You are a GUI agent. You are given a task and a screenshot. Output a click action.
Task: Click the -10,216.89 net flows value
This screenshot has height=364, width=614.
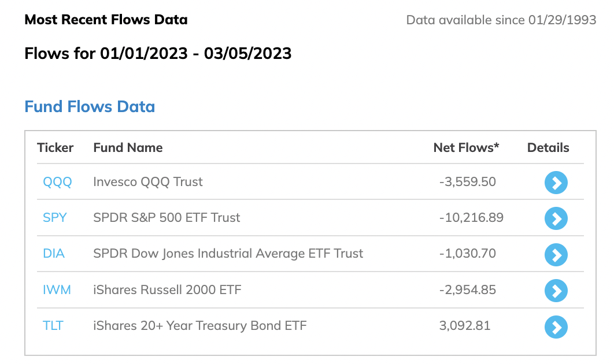point(471,218)
